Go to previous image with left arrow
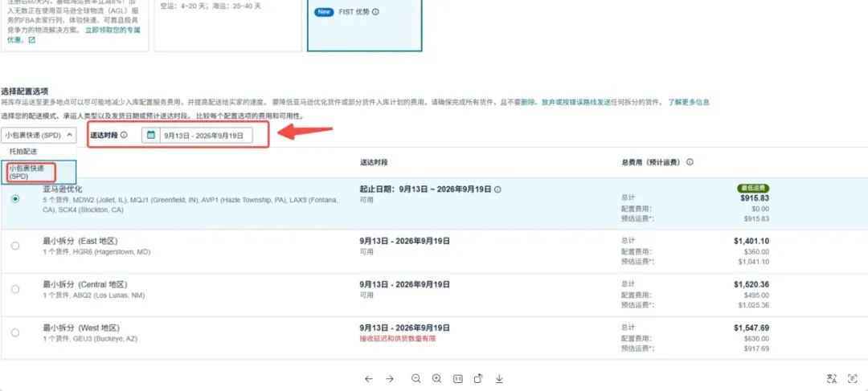 [x=369, y=379]
